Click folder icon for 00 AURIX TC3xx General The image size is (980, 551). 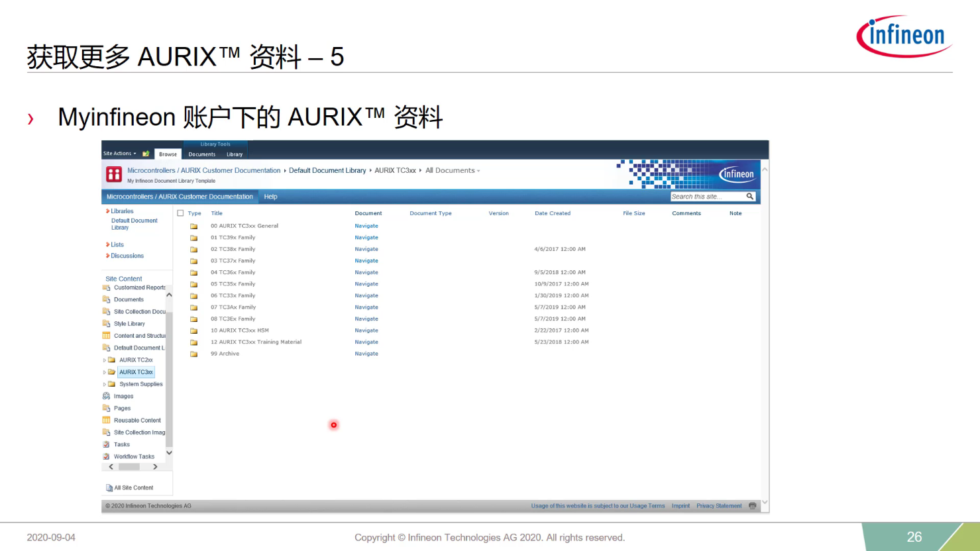click(194, 226)
